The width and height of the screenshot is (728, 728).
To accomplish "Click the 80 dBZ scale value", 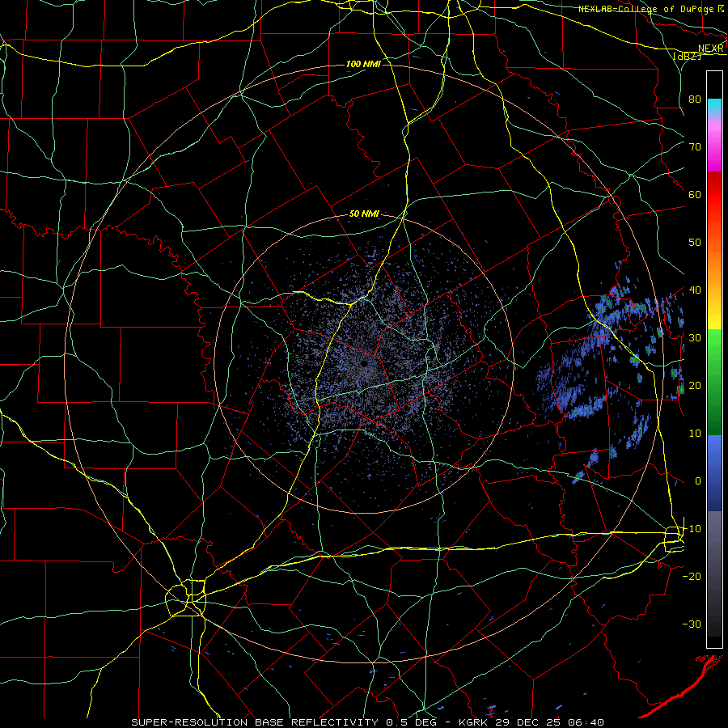I will pos(695,99).
